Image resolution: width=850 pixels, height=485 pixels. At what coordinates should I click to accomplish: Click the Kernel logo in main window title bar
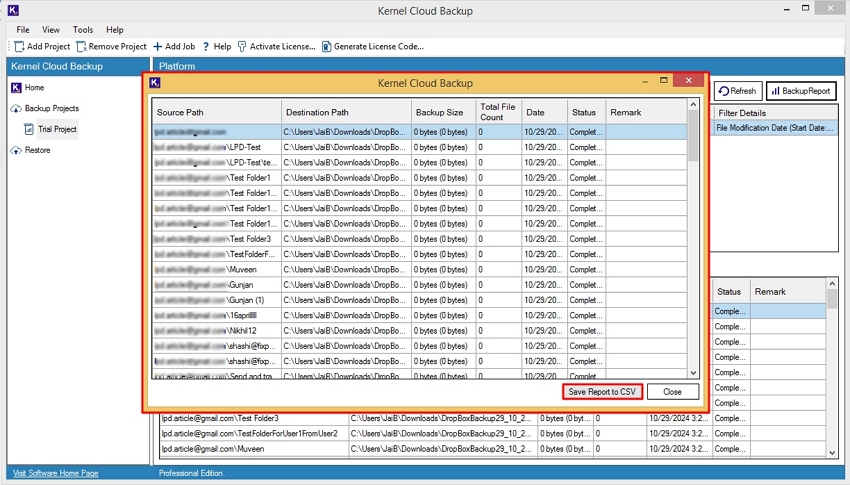(13, 10)
